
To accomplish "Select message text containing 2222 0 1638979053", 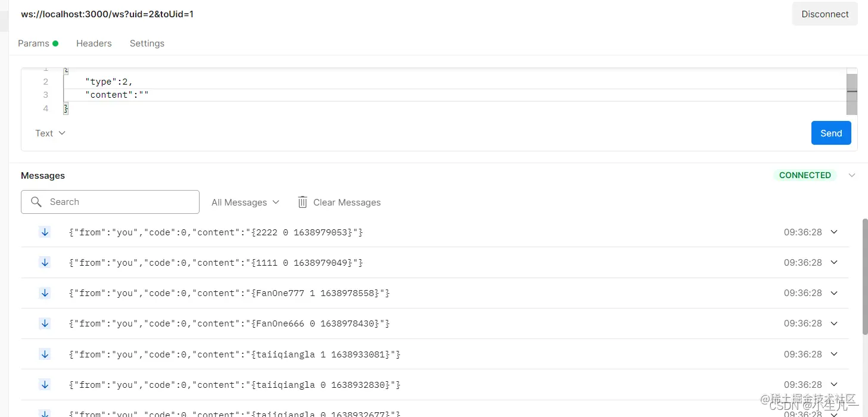I will click(x=216, y=232).
